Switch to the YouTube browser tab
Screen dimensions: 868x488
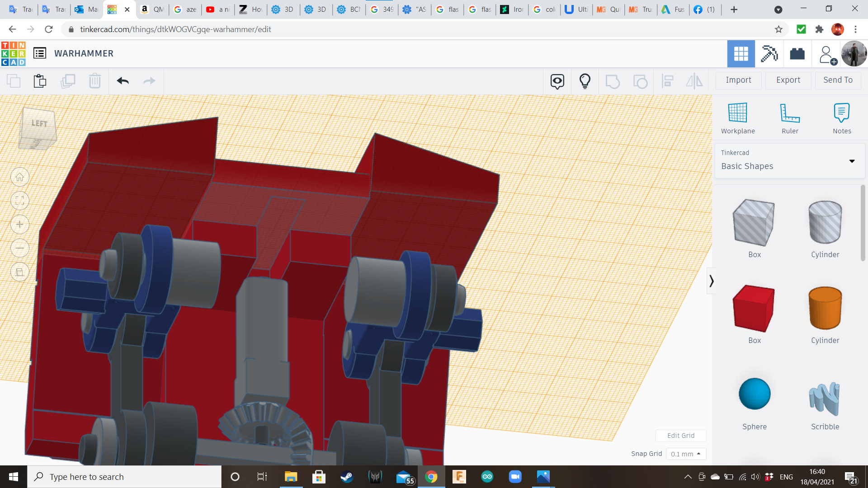(218, 9)
